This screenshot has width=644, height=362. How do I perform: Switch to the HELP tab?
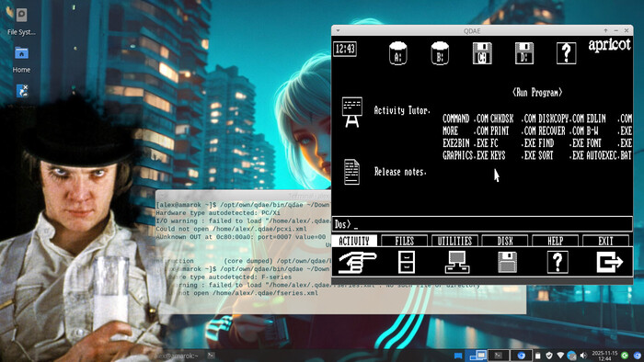point(556,241)
